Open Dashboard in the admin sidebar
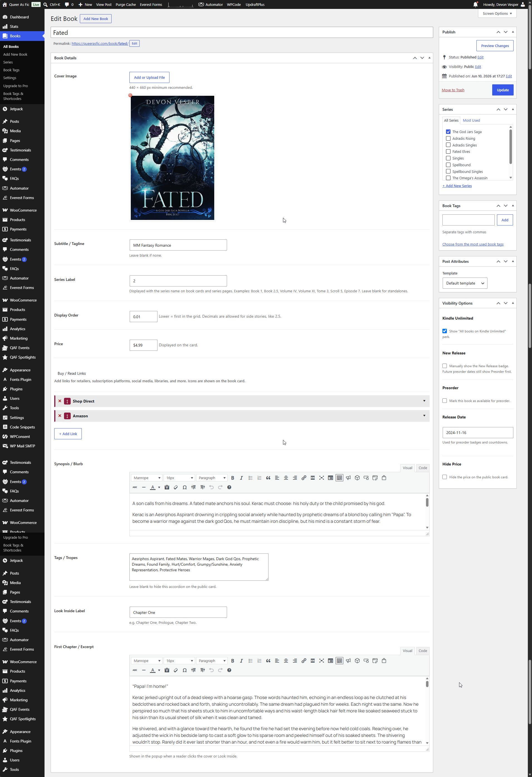The image size is (532, 777). [x=19, y=17]
